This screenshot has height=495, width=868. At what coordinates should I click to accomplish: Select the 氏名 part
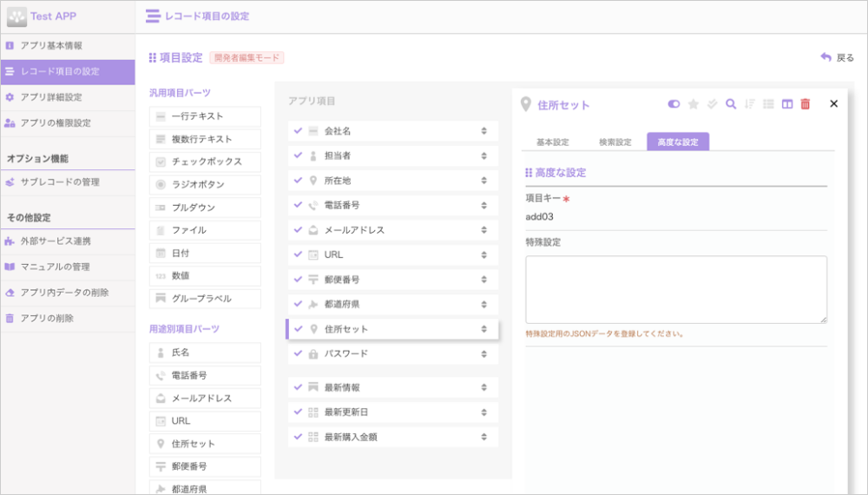(x=205, y=353)
